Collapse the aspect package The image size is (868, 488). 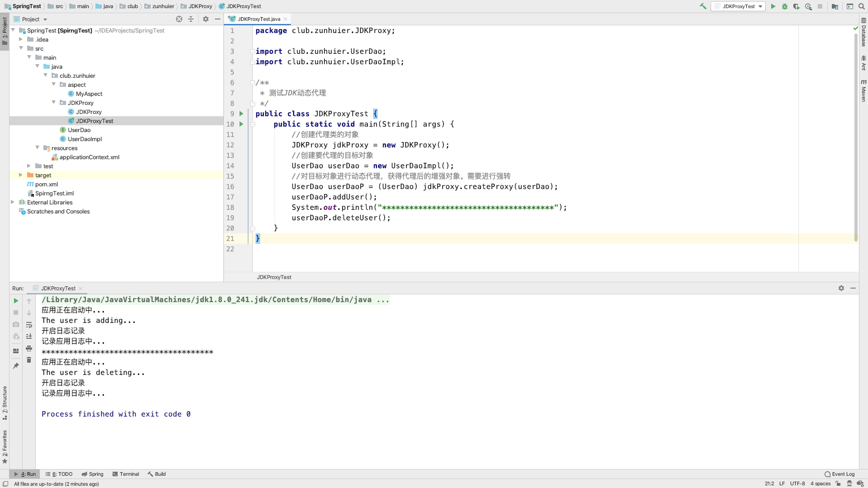coord(53,85)
